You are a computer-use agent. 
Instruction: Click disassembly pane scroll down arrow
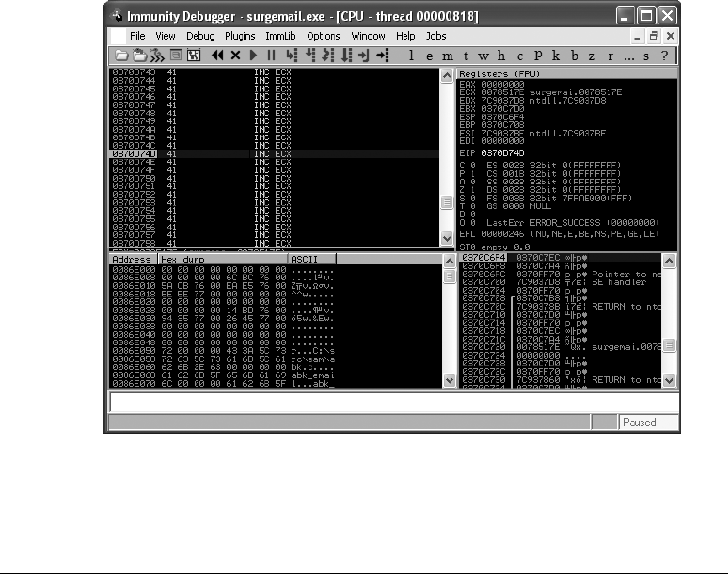tap(447, 239)
